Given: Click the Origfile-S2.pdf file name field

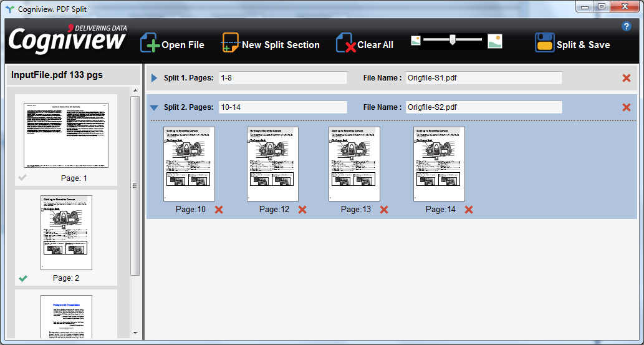Looking at the screenshot, I should [x=484, y=107].
